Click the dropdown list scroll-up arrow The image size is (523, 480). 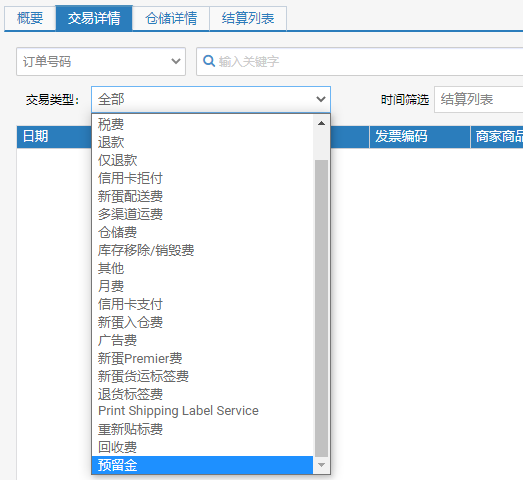[x=321, y=123]
